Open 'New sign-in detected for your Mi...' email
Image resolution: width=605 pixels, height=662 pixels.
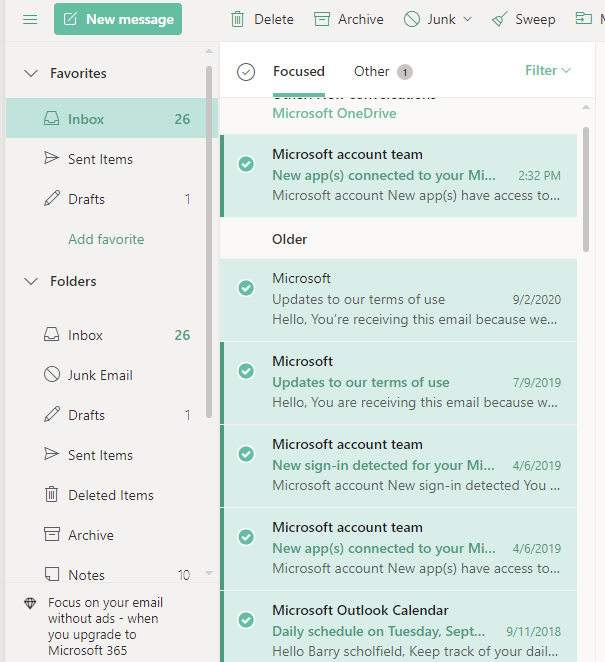pyautogui.click(x=399, y=466)
